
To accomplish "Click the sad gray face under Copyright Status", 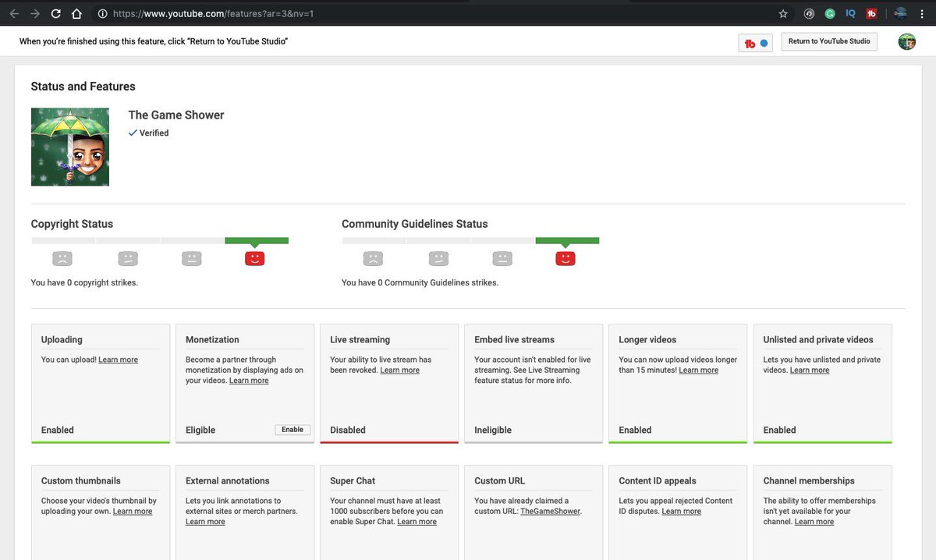I will click(62, 257).
